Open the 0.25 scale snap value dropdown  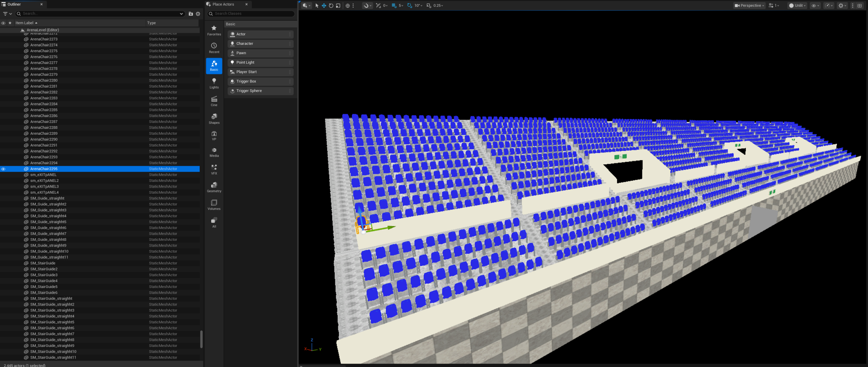(x=438, y=5)
